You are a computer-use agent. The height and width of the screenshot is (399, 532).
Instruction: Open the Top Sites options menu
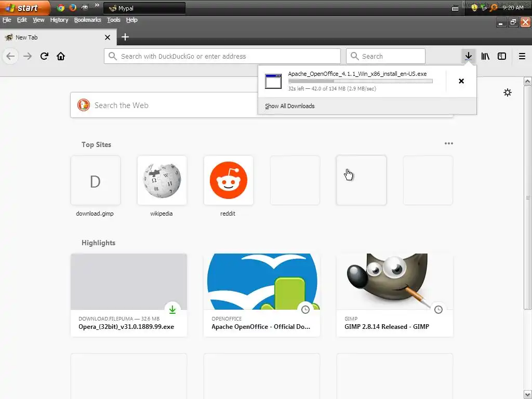tap(448, 143)
